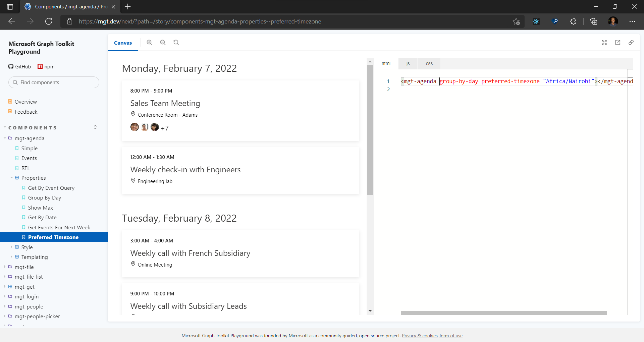Open Group By Day story

point(45,197)
